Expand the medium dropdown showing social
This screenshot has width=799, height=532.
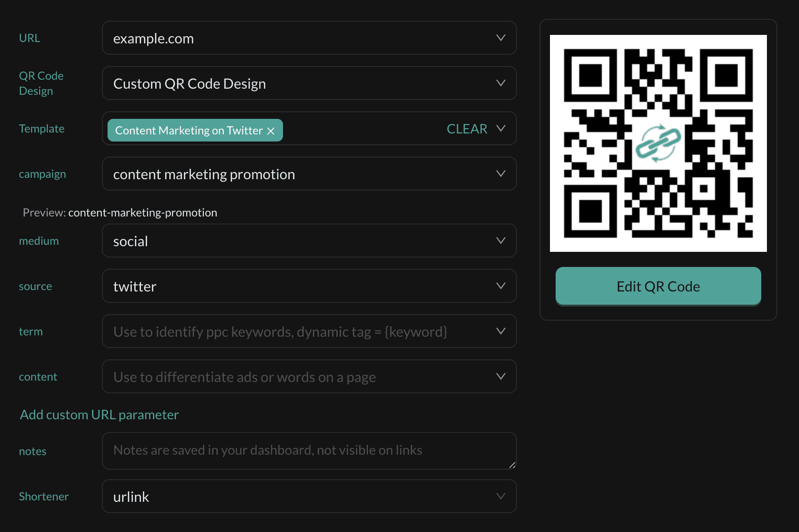click(501, 241)
